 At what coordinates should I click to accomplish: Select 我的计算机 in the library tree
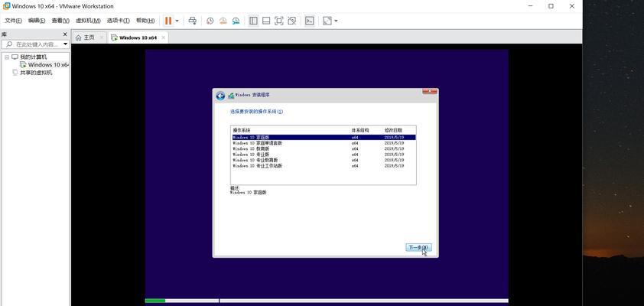point(33,57)
